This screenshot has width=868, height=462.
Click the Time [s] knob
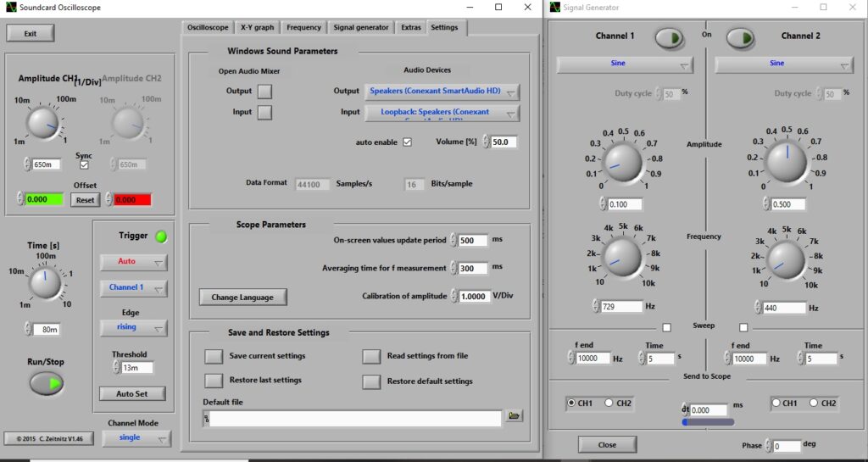[x=46, y=282]
